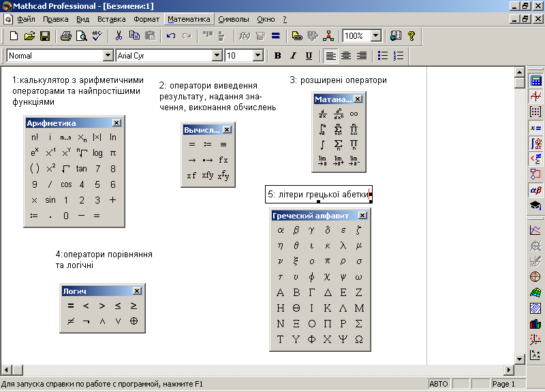Open the Programming palette in side toolbar
545x392 pixels.
click(535, 174)
